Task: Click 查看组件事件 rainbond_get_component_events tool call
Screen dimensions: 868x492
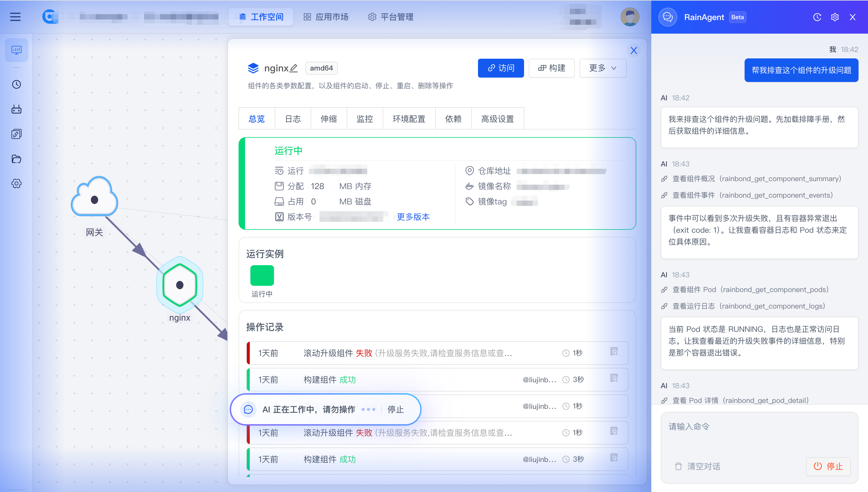Action: [x=747, y=195]
